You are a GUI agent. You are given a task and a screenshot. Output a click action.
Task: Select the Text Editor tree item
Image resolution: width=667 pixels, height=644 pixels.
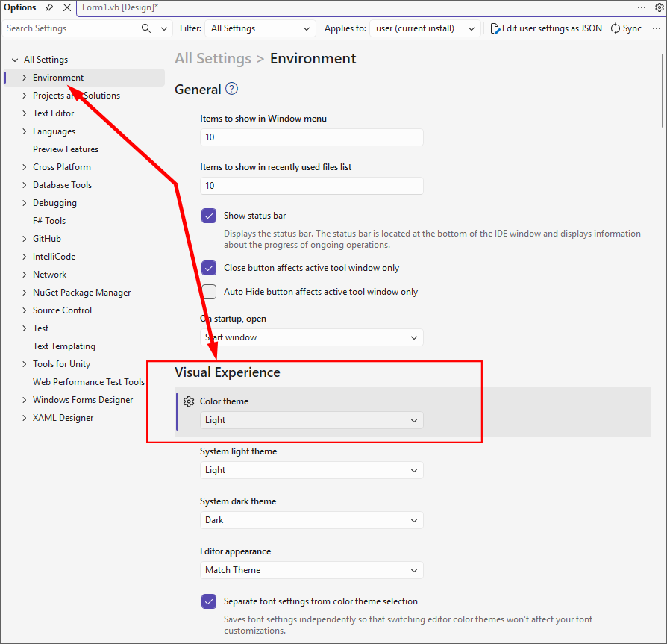54,113
